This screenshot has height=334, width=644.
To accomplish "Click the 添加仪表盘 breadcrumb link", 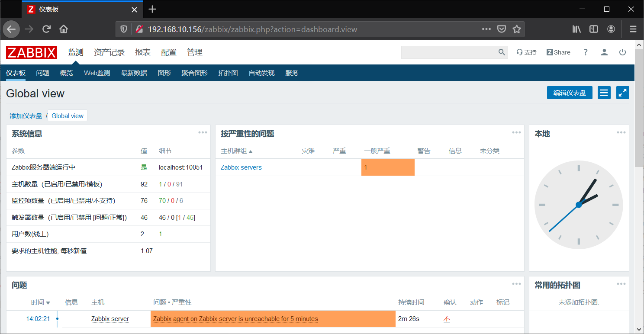I will pos(26,116).
